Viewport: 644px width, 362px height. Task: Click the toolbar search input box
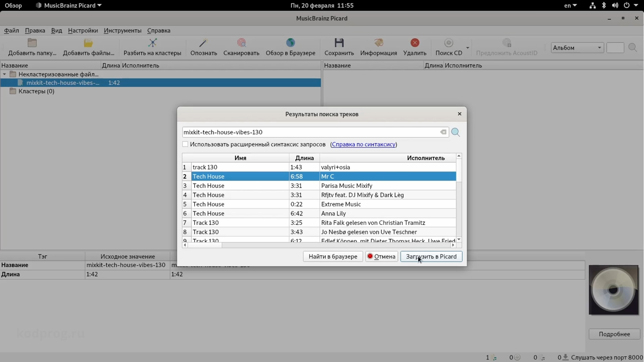(615, 48)
